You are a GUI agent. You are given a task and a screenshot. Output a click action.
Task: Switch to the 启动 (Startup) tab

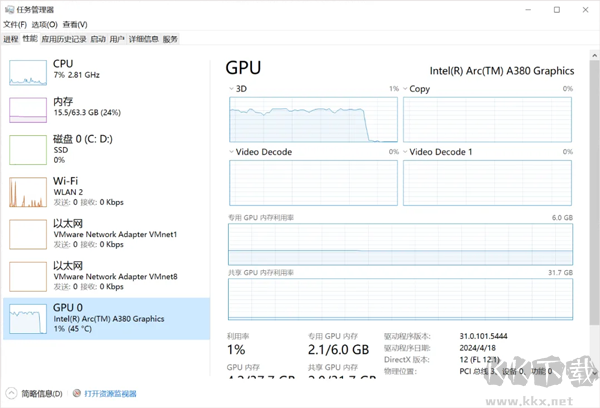click(97, 39)
